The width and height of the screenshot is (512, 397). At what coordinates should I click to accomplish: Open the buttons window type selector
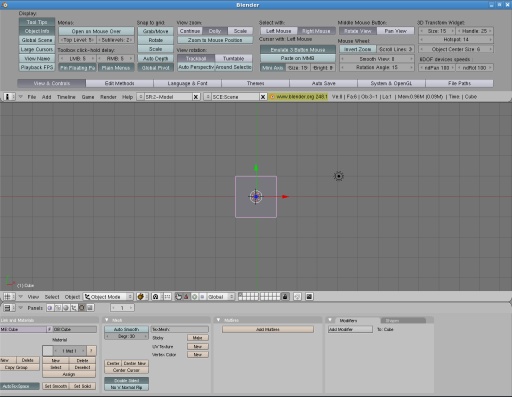pyautogui.click(x=9, y=308)
